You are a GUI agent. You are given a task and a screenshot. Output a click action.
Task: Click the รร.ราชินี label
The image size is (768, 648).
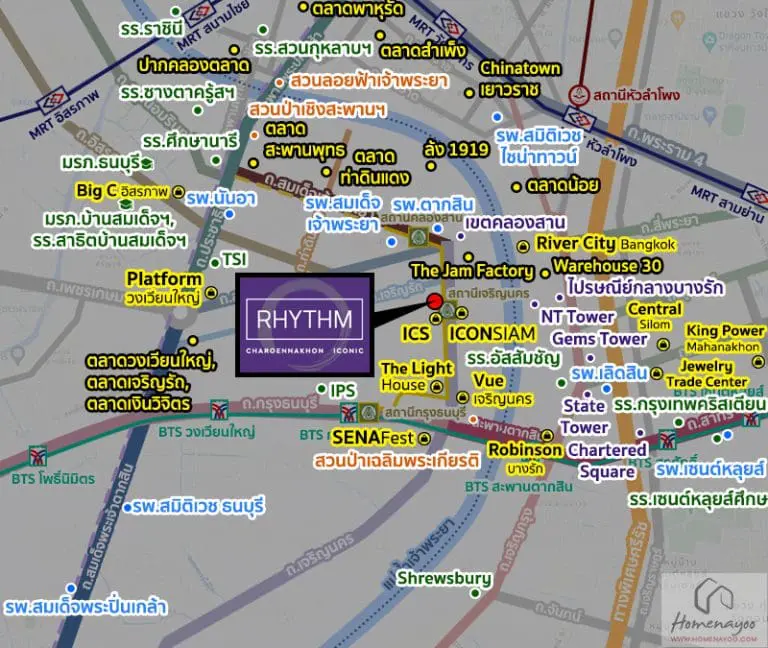(151, 29)
